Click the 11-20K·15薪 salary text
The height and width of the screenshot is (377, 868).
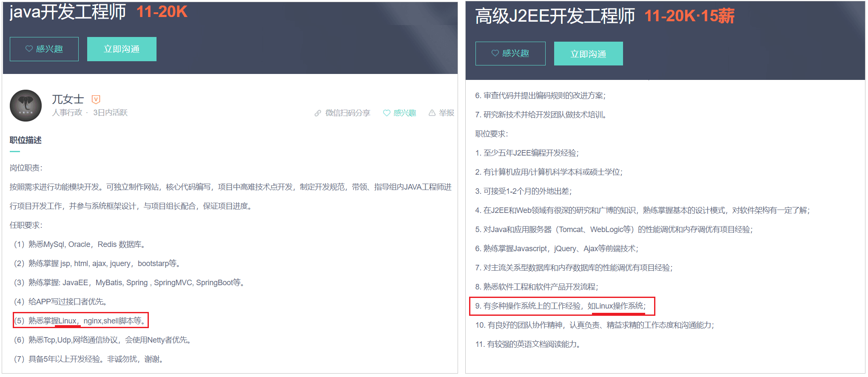coord(689,16)
